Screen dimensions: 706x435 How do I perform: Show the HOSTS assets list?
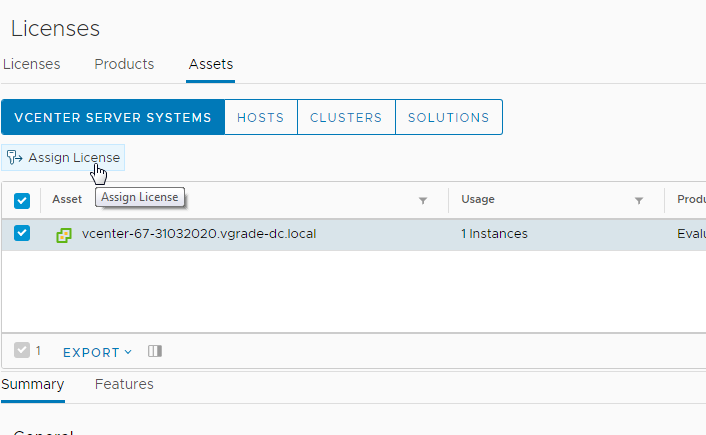coord(260,117)
